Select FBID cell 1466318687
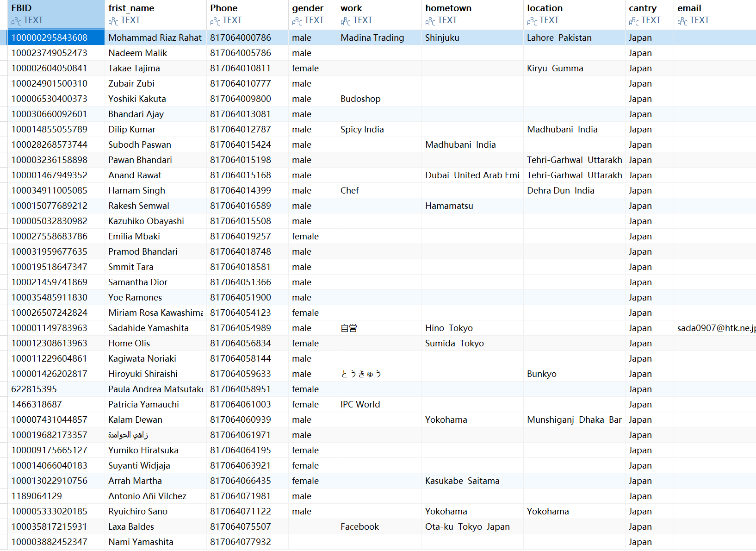756x551 pixels. (x=37, y=404)
